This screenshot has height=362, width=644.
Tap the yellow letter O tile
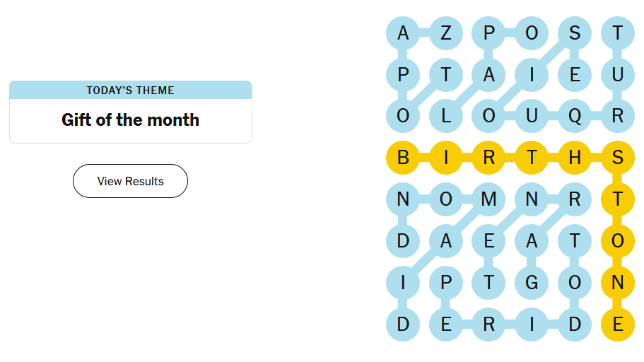click(x=617, y=241)
